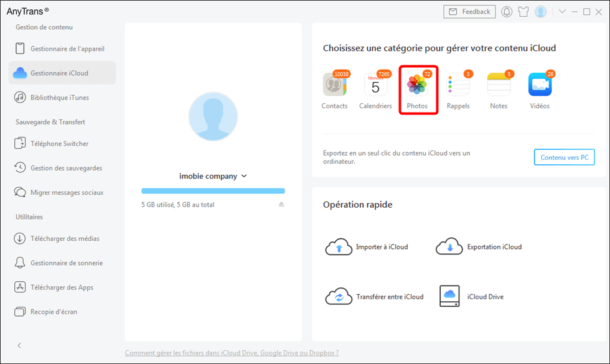Screen dimensions: 610x364
Task: Collapse the sidebar with the left chevron
Action: tap(19, 345)
